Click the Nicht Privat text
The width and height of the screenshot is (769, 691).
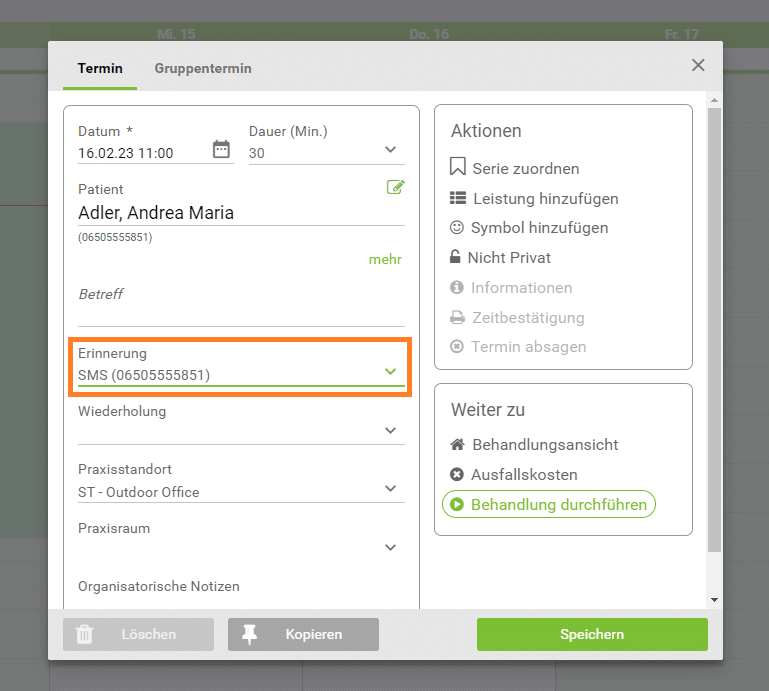(509, 257)
